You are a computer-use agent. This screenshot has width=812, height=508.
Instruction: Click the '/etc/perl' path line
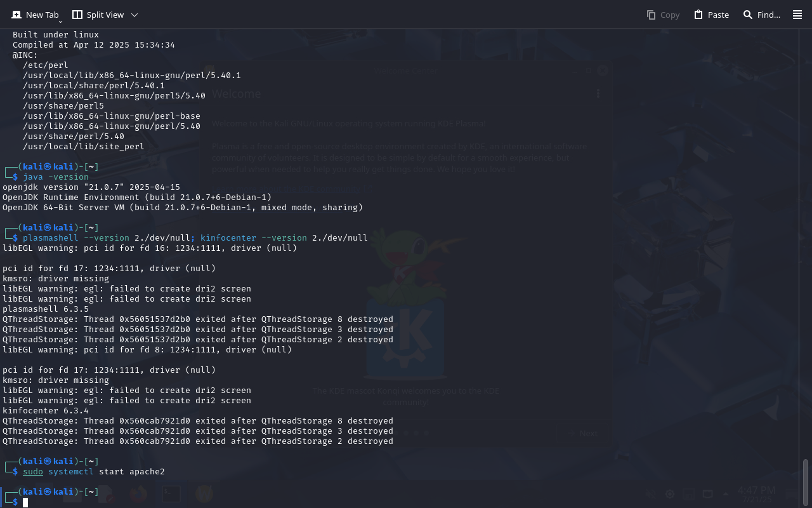click(46, 65)
